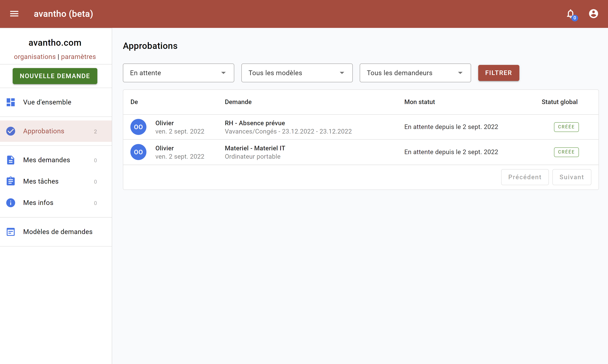Open the Tous les demandeurs dropdown

(415, 73)
